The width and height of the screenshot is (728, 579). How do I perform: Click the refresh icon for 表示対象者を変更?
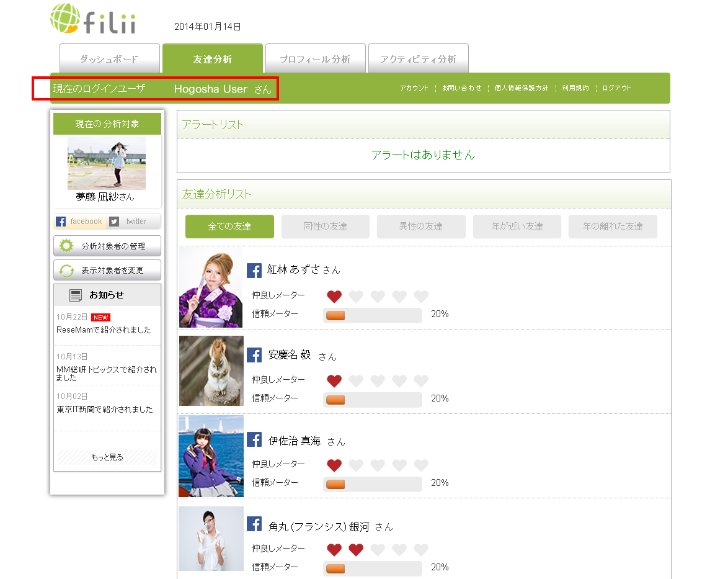tap(66, 271)
